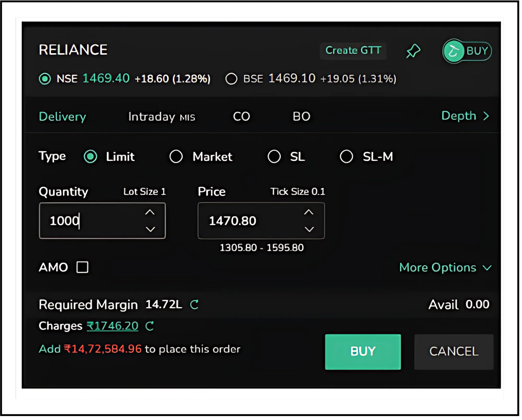Open the ₹1746.20 charges breakdown link

pyautogui.click(x=113, y=326)
